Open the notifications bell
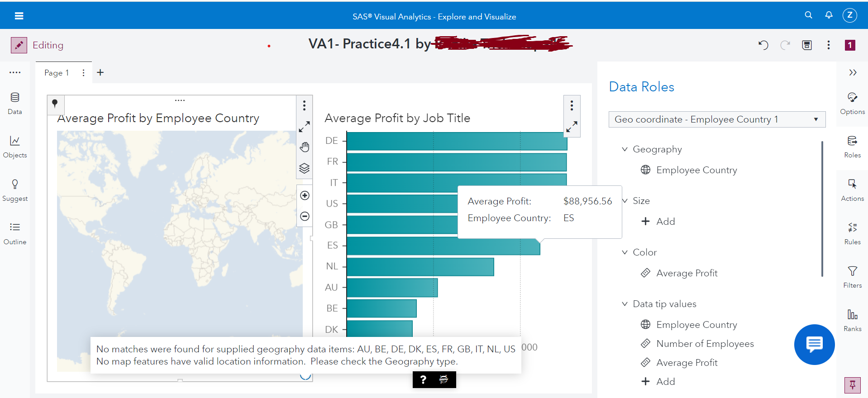Viewport: 868px width, 398px height. (x=829, y=15)
